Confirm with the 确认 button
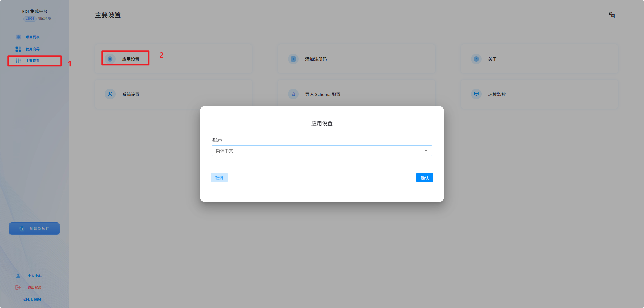Screen dimensions: 644x308 pos(425,178)
